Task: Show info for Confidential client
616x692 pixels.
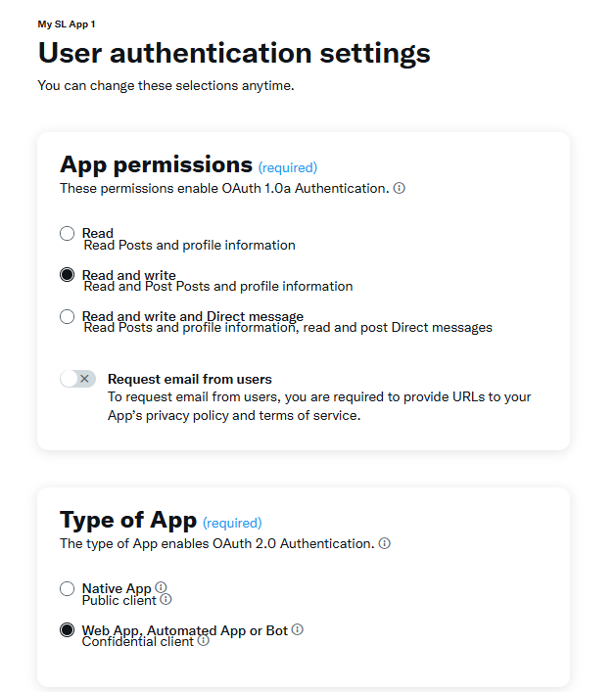Action: 203,641
